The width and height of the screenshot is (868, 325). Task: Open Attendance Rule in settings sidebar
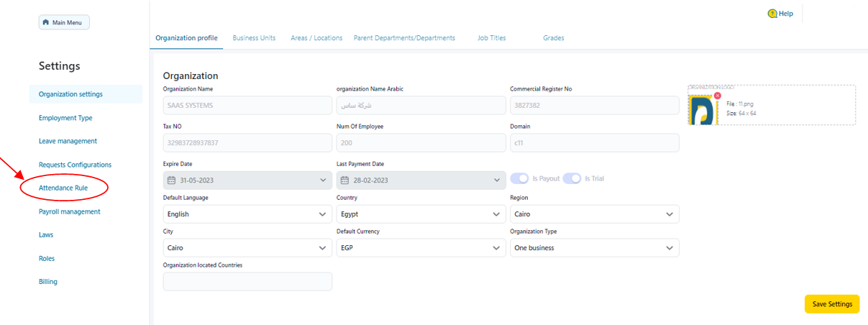[x=63, y=188]
